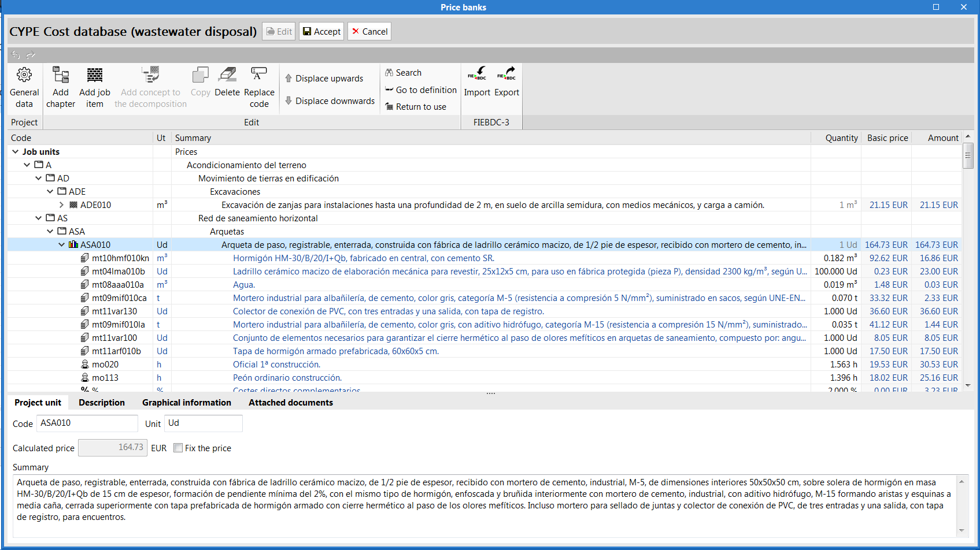980x550 pixels.
Task: Click the FIEBDC-3 Import icon
Action: 477,81
